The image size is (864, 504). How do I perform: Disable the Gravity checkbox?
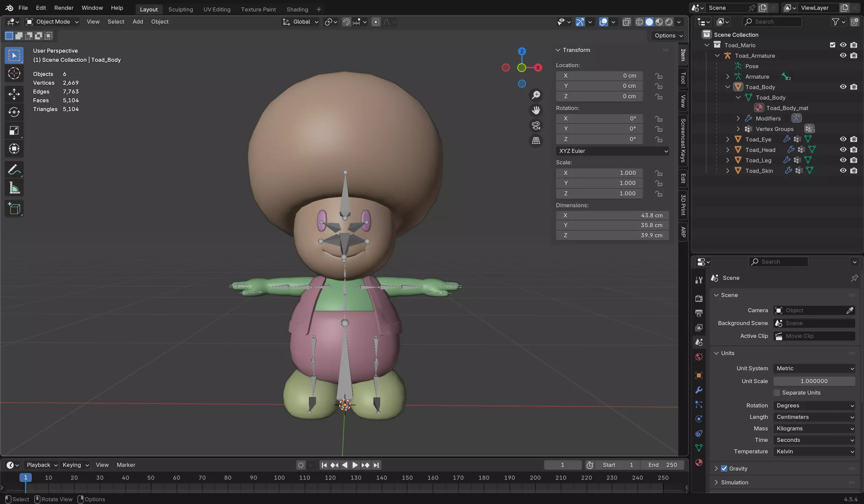[x=724, y=468]
